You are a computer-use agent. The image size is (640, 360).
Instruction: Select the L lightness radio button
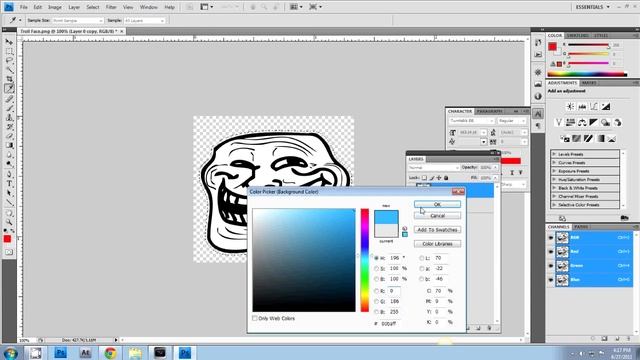point(422,258)
